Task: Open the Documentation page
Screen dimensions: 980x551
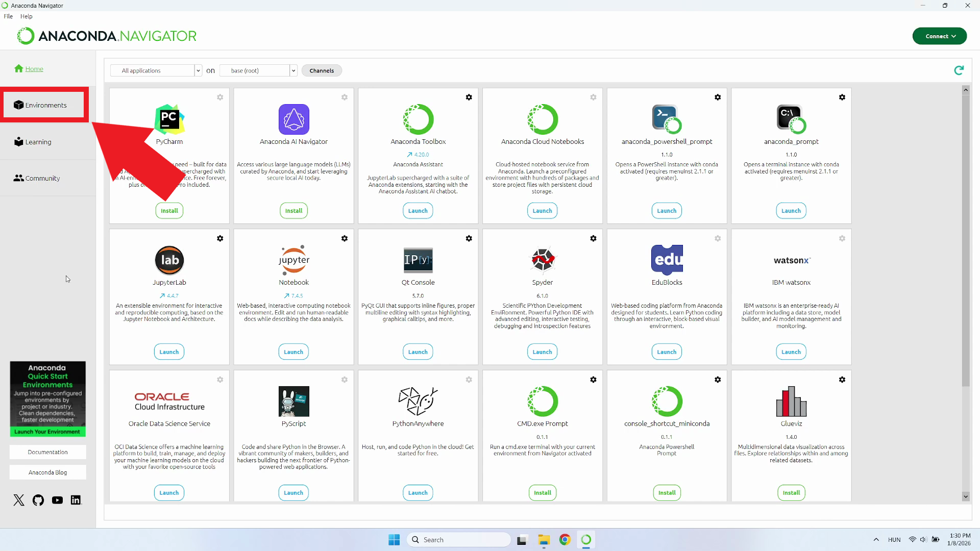Action: (47, 452)
